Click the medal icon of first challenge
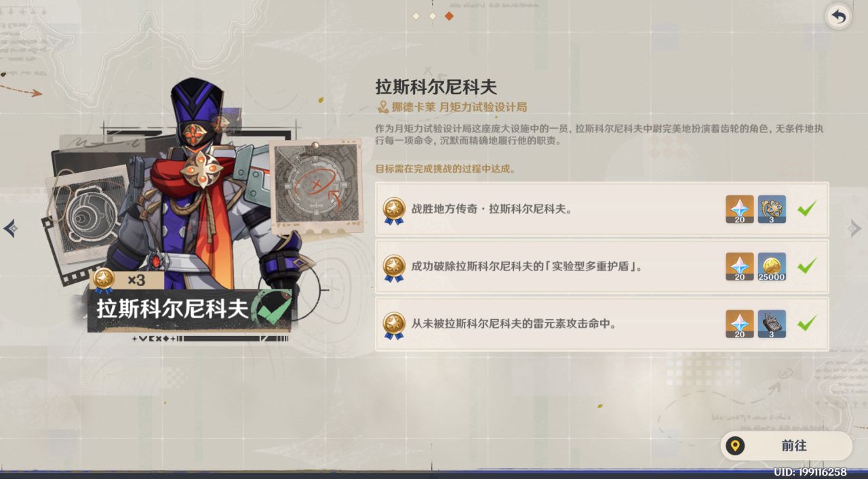Viewport: 868px width, 479px height. click(x=394, y=210)
